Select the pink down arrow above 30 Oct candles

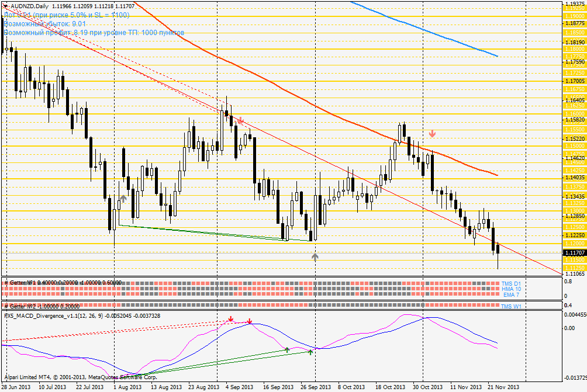pos(433,133)
